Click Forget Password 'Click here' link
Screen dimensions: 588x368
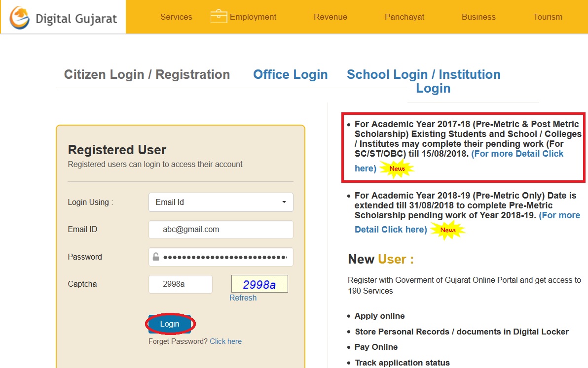(225, 341)
